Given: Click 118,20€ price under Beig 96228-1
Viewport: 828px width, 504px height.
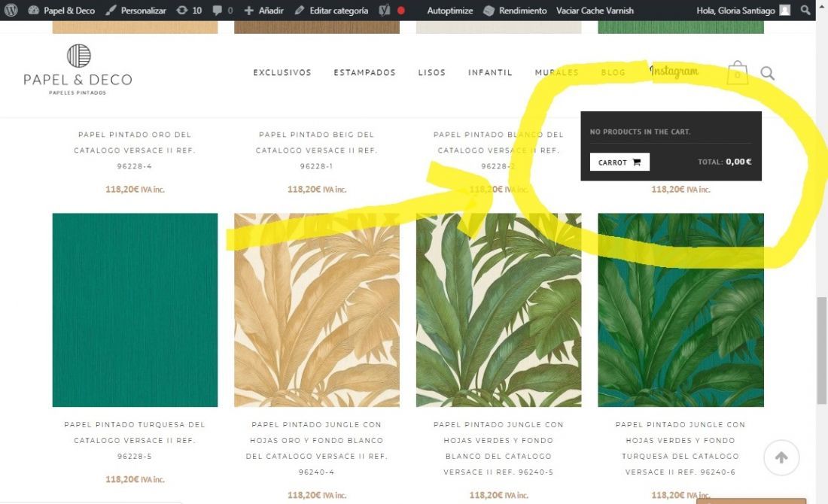Looking at the screenshot, I should coord(317,190).
